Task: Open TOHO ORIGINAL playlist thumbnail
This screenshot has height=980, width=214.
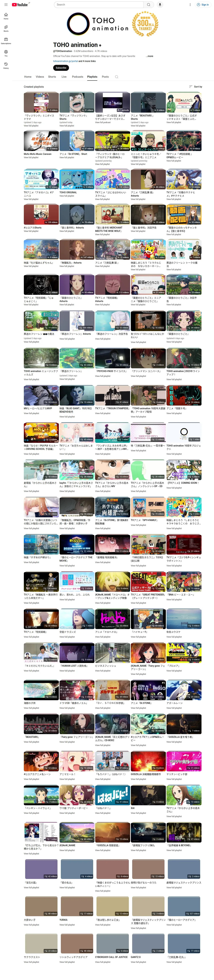Action: coord(77,179)
